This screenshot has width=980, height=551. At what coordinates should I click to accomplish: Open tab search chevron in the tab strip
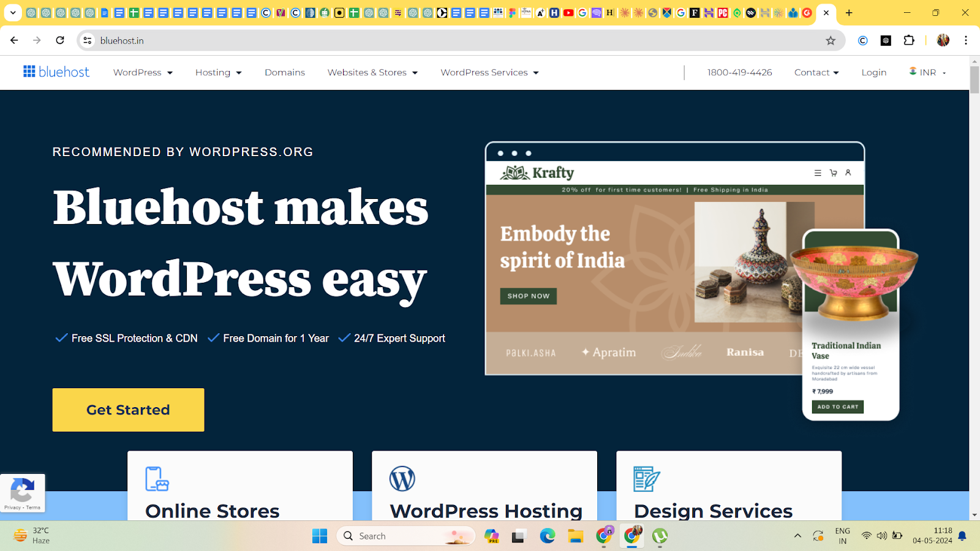[x=13, y=13]
